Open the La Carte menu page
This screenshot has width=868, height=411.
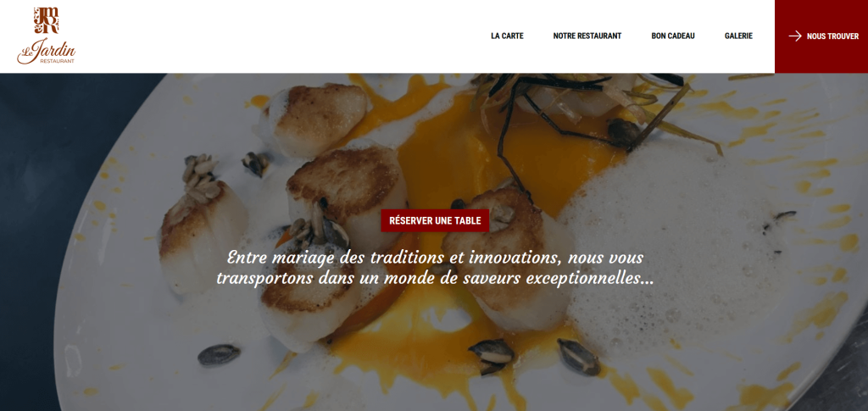507,36
